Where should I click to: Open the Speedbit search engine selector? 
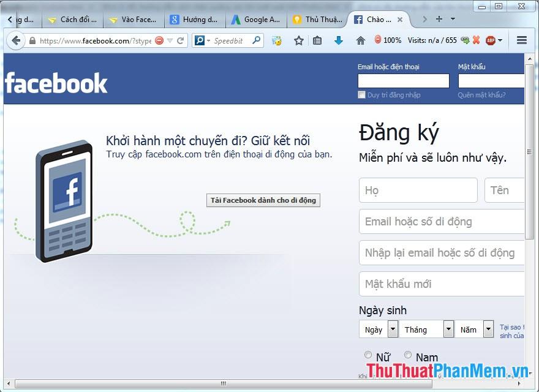202,40
